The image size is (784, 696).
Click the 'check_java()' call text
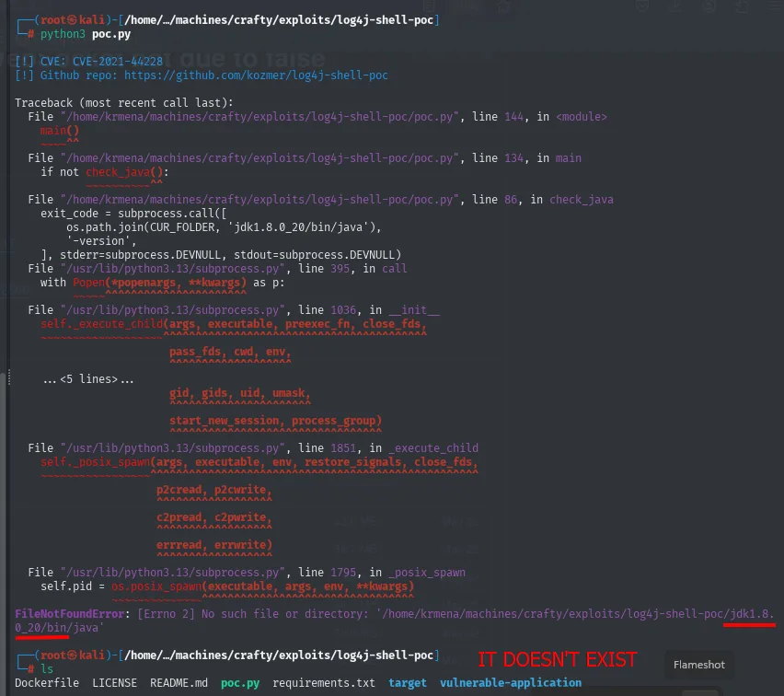click(x=124, y=172)
